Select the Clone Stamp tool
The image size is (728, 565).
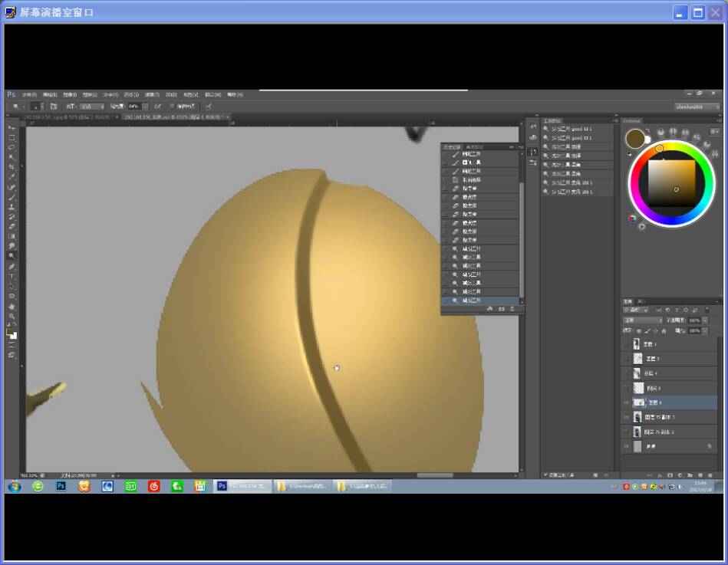(x=12, y=207)
